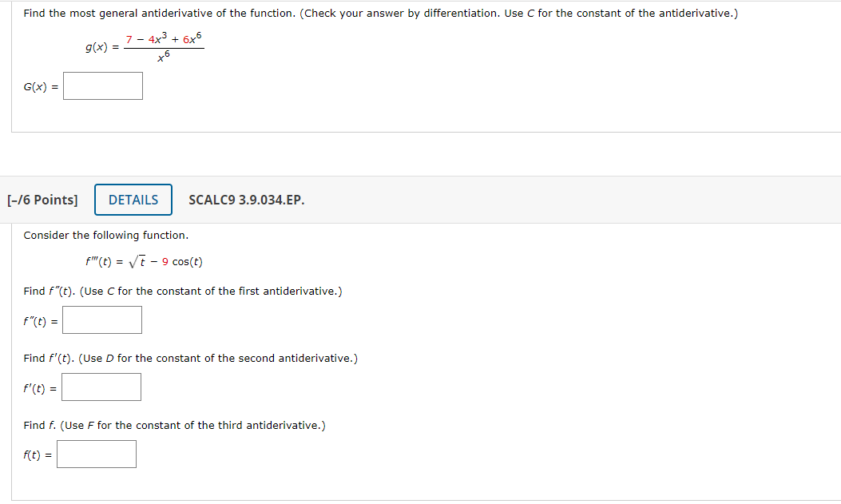
Task: Click the [-/6 Points] score label
Action: click(x=42, y=200)
